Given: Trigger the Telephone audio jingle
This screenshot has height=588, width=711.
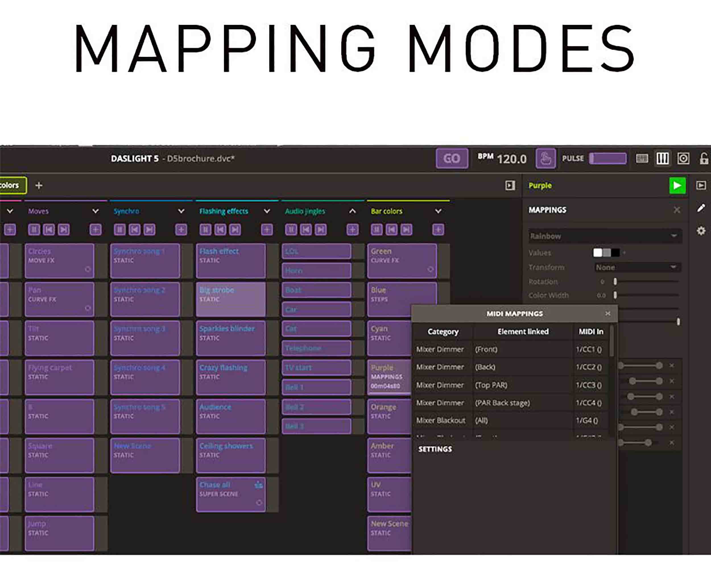Looking at the screenshot, I should click(x=317, y=348).
